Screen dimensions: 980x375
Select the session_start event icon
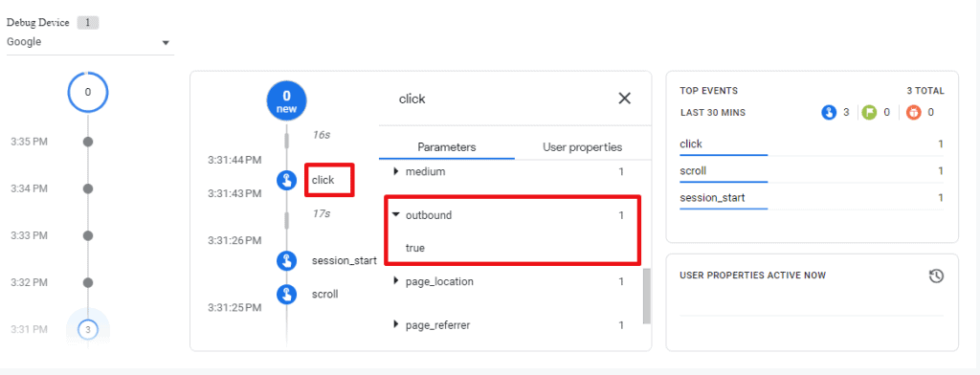(x=286, y=260)
